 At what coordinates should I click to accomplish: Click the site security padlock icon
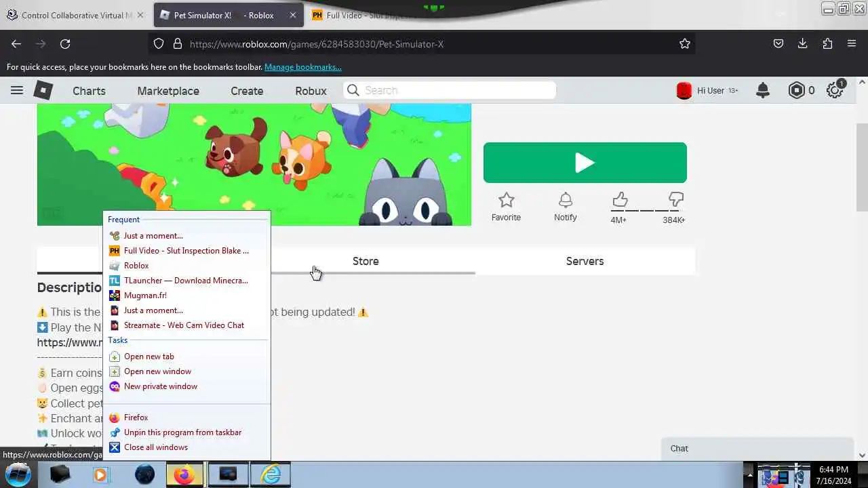pyautogui.click(x=178, y=43)
